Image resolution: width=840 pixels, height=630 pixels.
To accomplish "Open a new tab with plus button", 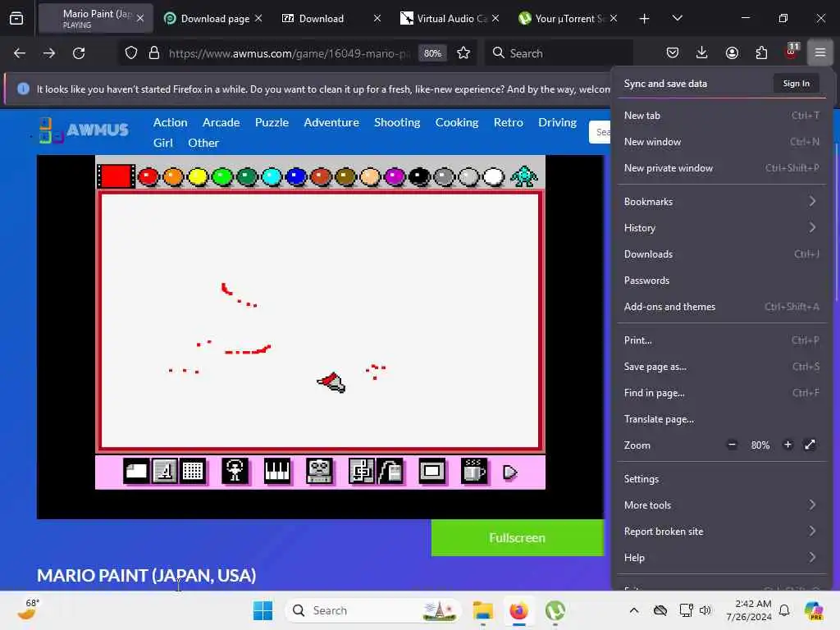I will coord(644,18).
